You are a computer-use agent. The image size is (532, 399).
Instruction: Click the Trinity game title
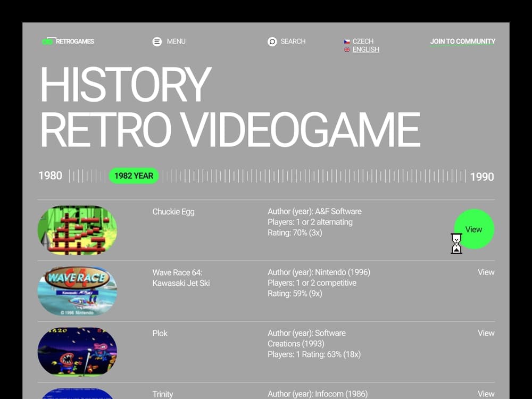(162, 394)
